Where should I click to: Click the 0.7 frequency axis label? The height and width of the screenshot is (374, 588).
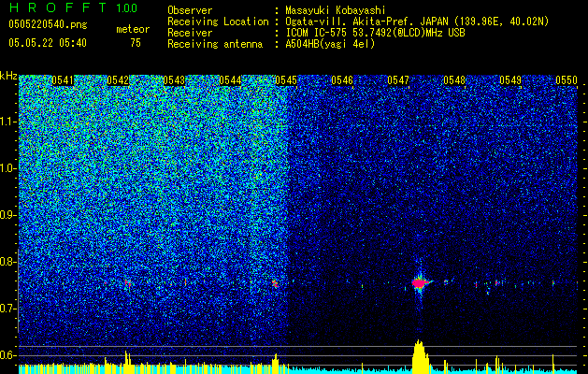pyautogui.click(x=8, y=309)
